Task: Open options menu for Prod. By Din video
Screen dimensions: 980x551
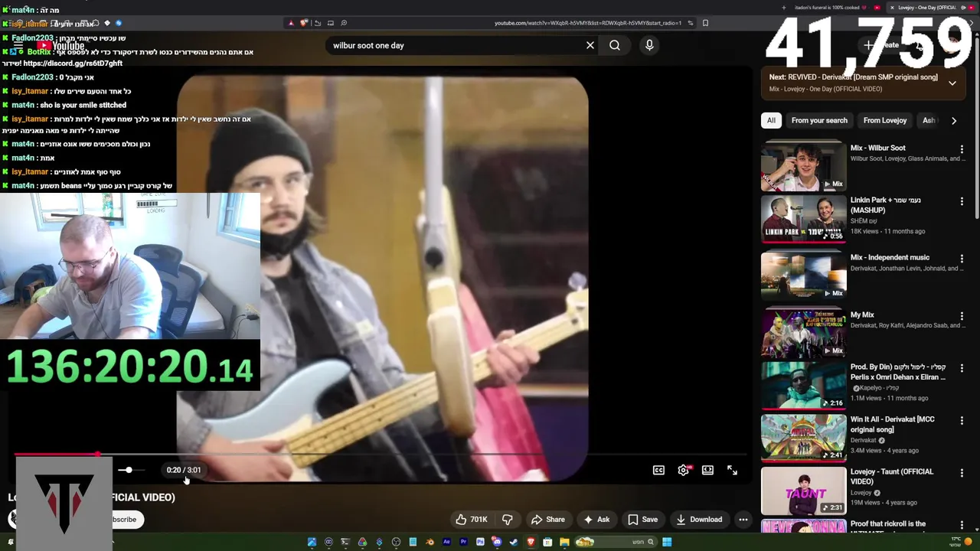Action: click(962, 368)
